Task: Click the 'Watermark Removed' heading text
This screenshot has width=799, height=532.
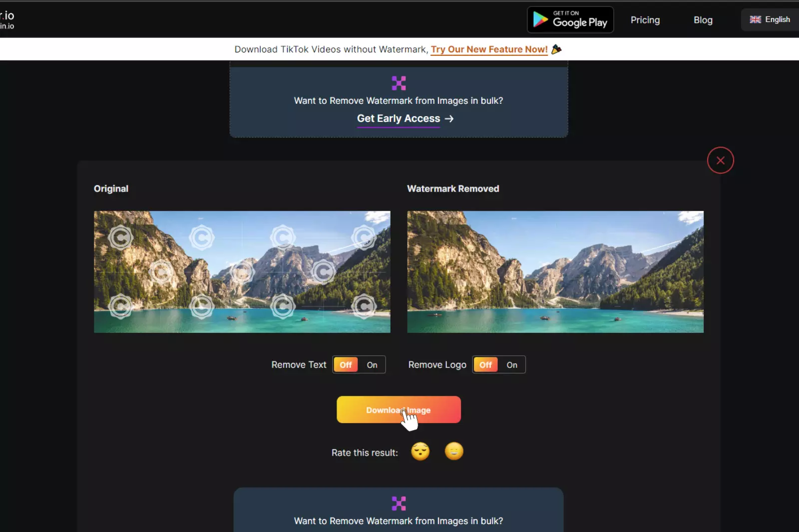Action: pyautogui.click(x=453, y=189)
